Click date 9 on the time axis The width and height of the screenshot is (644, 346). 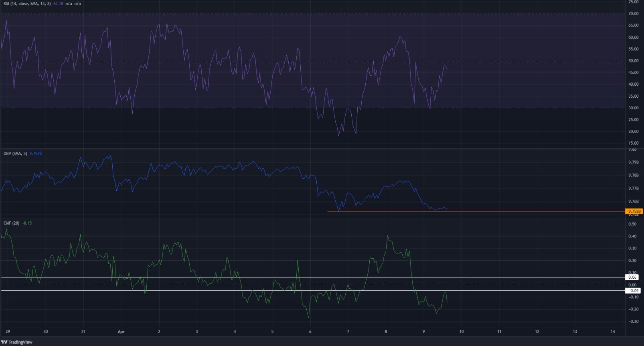[423, 332]
